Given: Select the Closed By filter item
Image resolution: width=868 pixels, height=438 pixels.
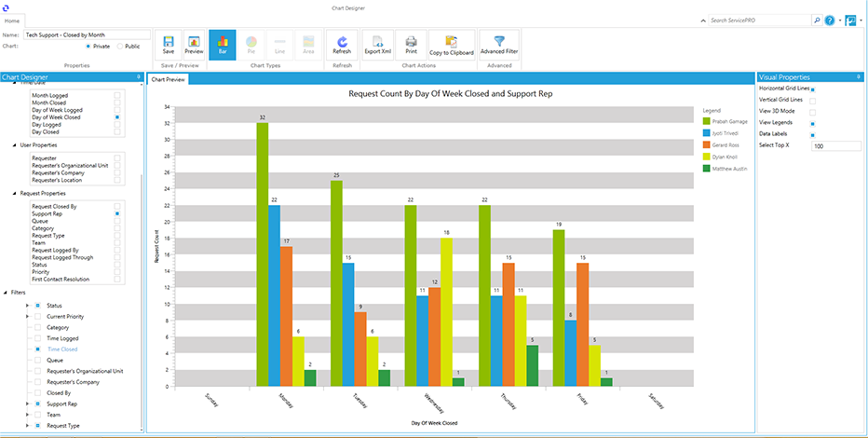Looking at the screenshot, I should [59, 393].
